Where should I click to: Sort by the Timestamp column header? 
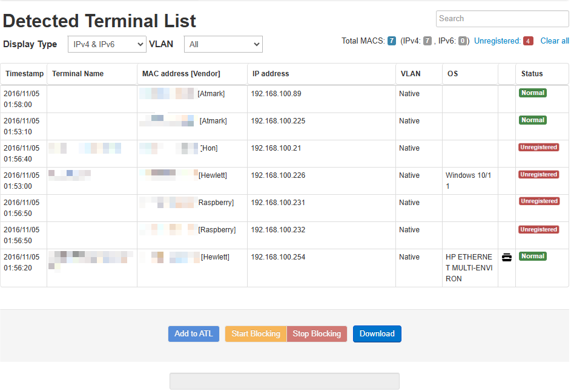[x=24, y=74]
